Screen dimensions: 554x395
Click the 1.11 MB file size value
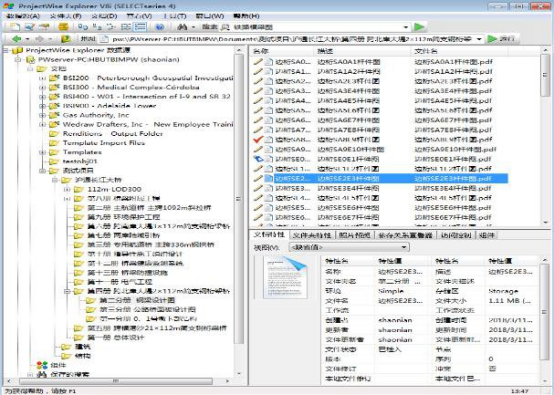(x=509, y=301)
